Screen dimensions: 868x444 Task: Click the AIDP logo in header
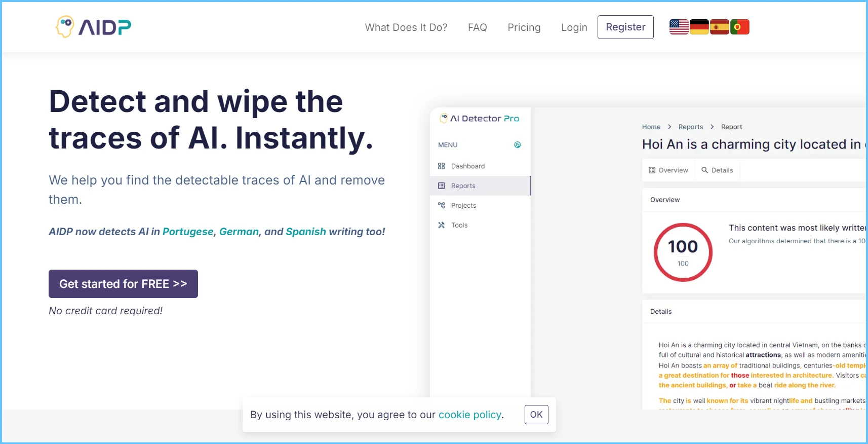pyautogui.click(x=93, y=27)
